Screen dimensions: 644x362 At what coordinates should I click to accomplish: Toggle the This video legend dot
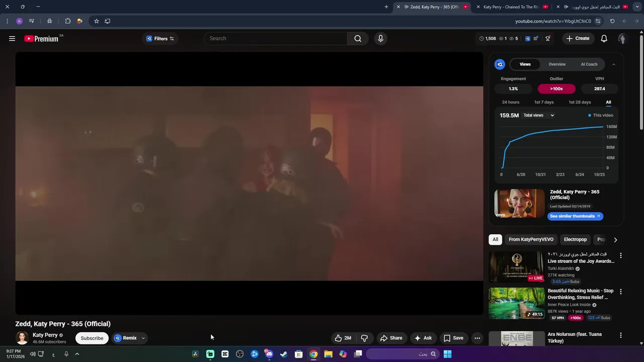pos(590,116)
